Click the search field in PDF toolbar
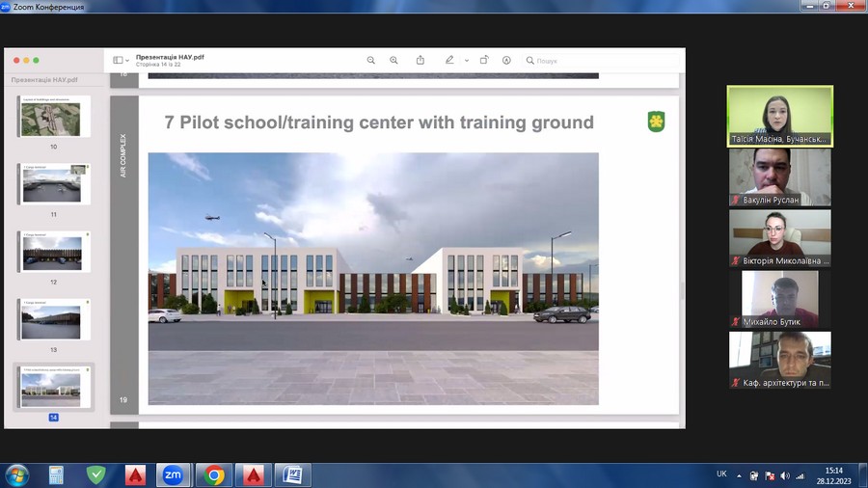Screen dimensions: 868x488 click(598, 60)
